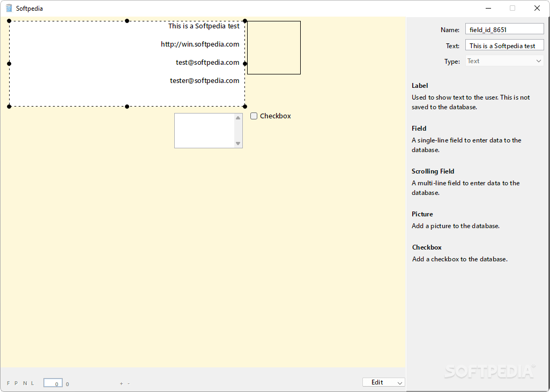Click the tester@softpedia.com text
This screenshot has width=550, height=392.
pos(204,80)
